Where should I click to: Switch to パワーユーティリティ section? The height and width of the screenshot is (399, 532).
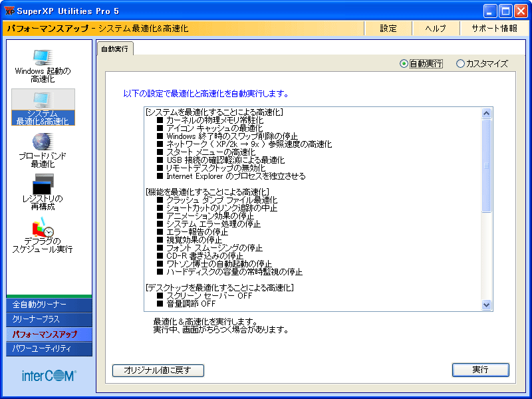[49, 348]
